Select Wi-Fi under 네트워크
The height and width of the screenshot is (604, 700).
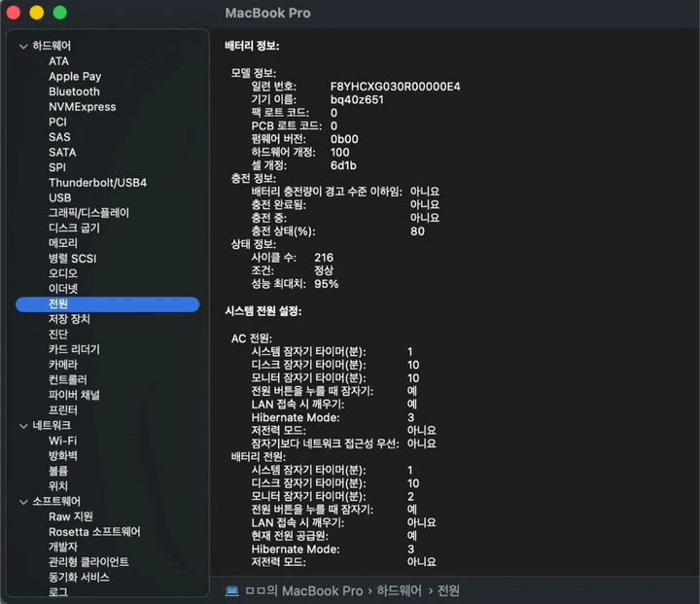(x=62, y=441)
